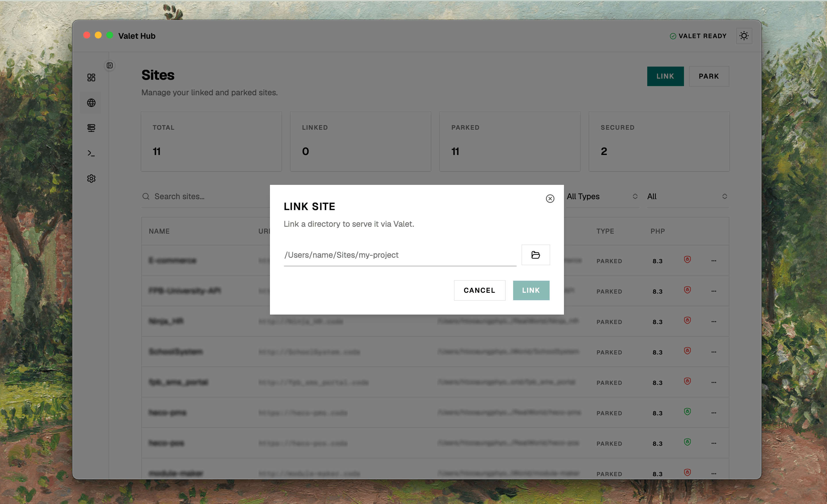This screenshot has width=827, height=504.
Task: Click the SchoolSystem site name
Action: [175, 352]
